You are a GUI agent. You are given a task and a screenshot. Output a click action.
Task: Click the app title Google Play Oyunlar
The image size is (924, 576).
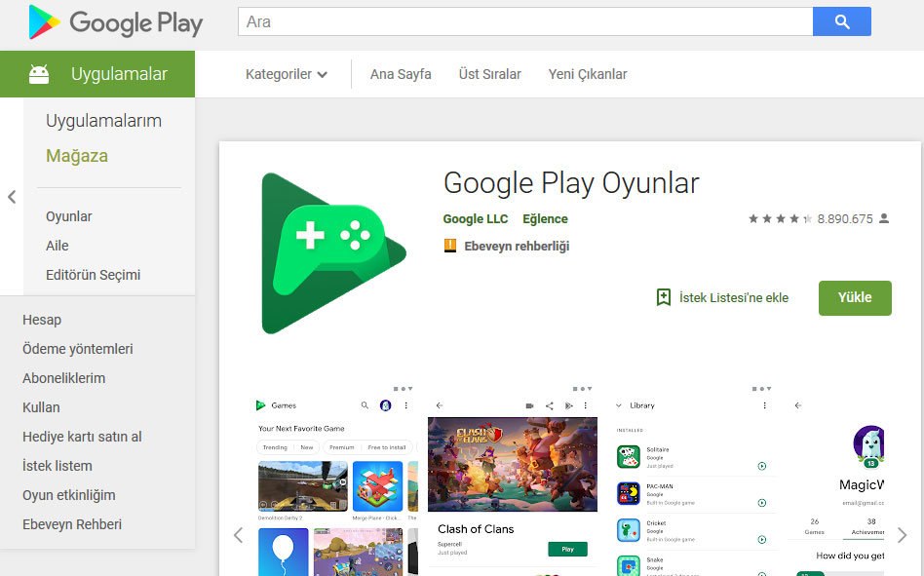[571, 183]
